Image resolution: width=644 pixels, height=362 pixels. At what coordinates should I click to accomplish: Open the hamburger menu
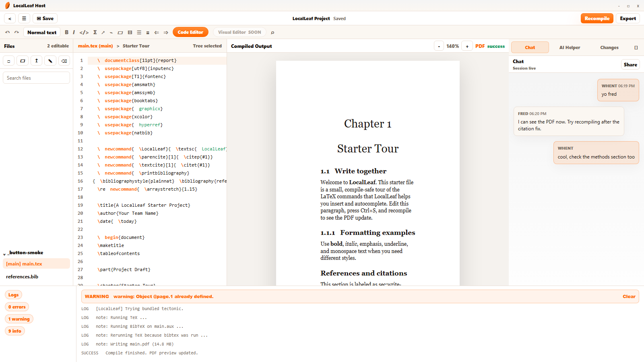24,19
